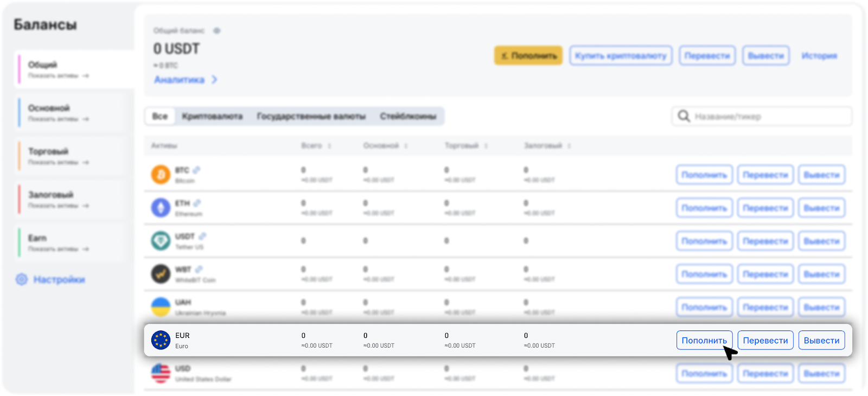Focus the Название/тикер search field

pyautogui.click(x=762, y=116)
